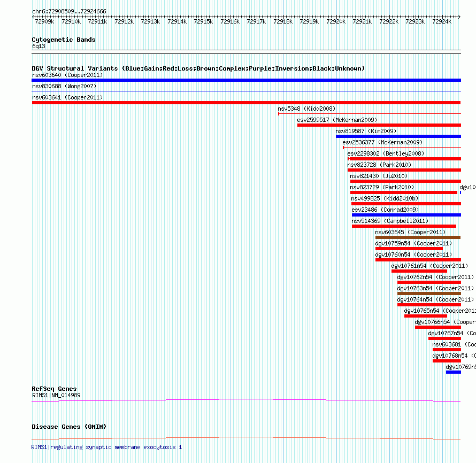Select the dgv10768n54 variant label
Image resolution: width=476 pixels, height=463 pixels.
(x=454, y=356)
